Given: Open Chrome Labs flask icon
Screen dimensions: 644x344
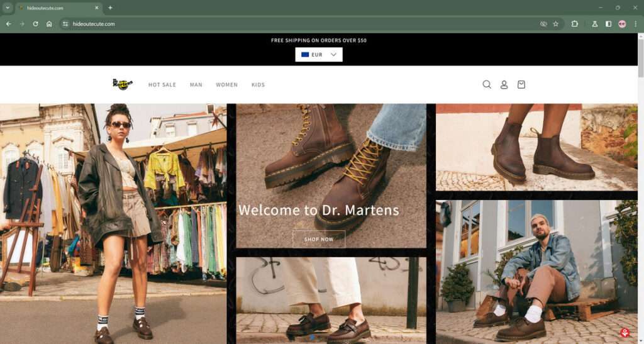Looking at the screenshot, I should [595, 24].
